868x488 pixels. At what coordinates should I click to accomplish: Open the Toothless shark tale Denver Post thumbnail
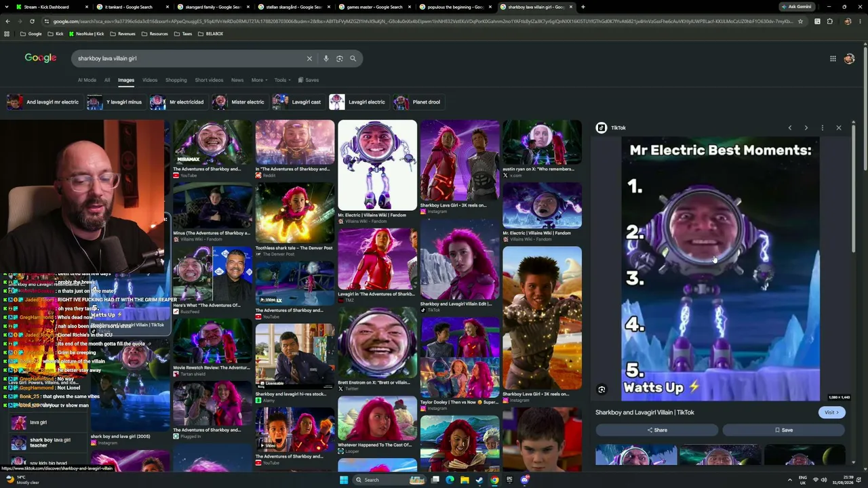click(x=295, y=213)
